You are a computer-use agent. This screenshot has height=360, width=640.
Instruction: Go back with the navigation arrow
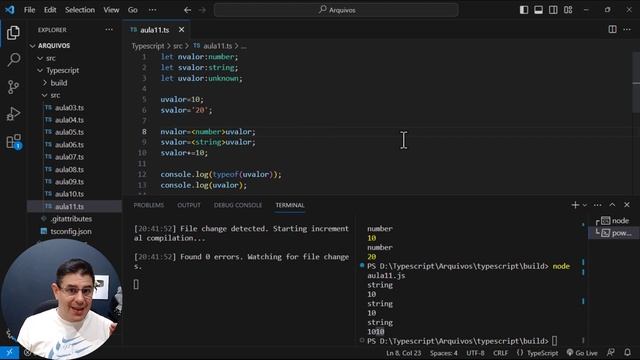coord(187,10)
